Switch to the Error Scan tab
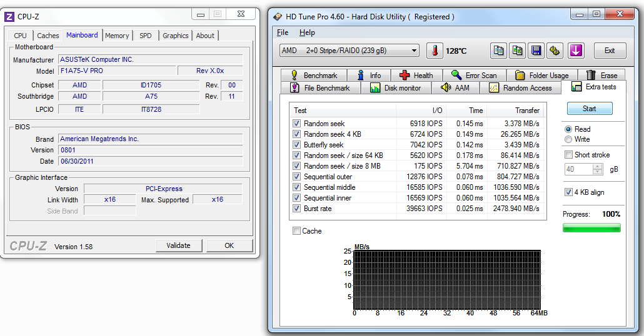 coord(475,76)
